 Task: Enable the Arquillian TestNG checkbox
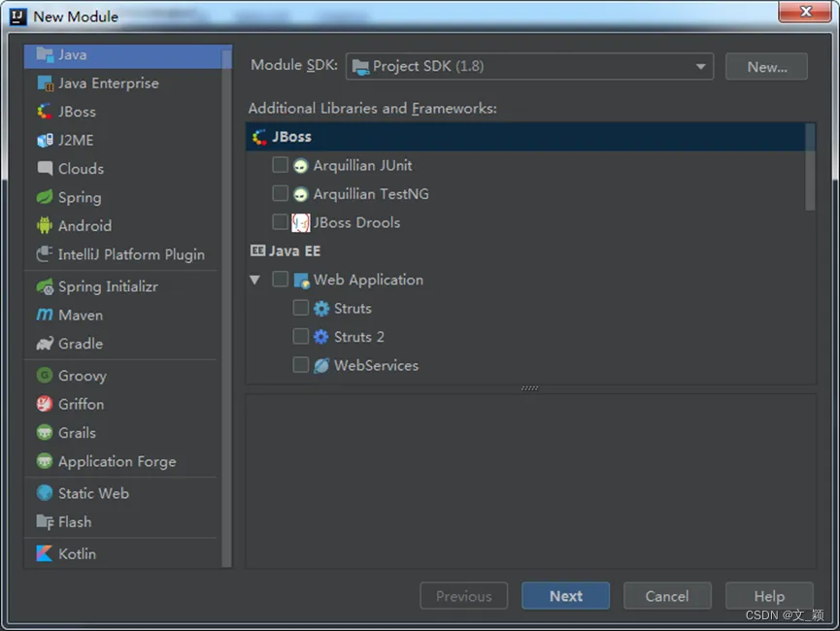[x=281, y=193]
